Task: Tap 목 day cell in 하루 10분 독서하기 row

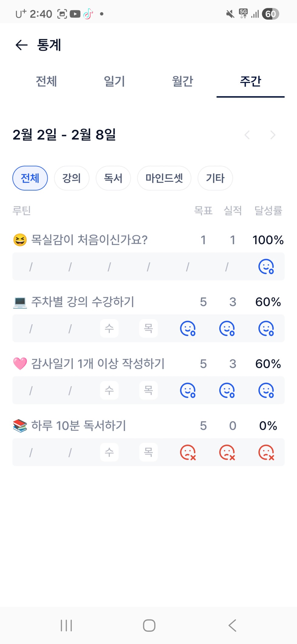Action: pyautogui.click(x=148, y=453)
